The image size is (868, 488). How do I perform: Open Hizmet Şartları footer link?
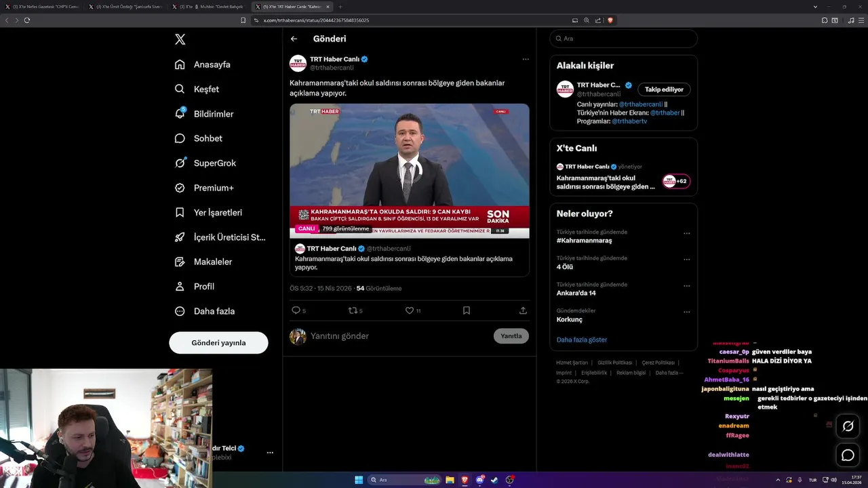[572, 363]
